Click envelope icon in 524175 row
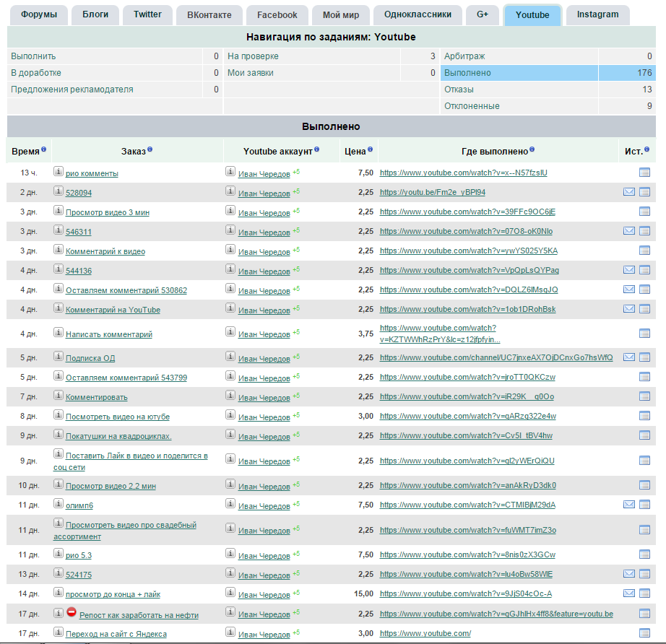Screen dimensions: 666x644 pyautogui.click(x=629, y=574)
